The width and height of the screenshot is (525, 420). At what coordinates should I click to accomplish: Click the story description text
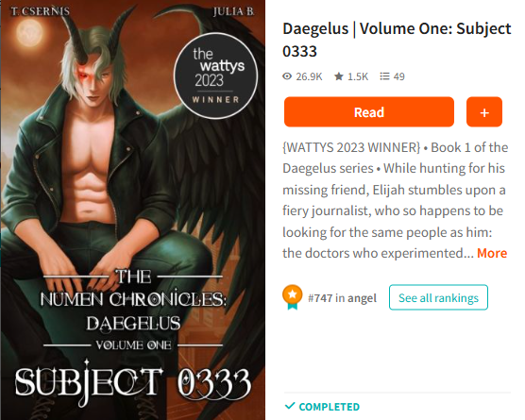pyautogui.click(x=395, y=200)
